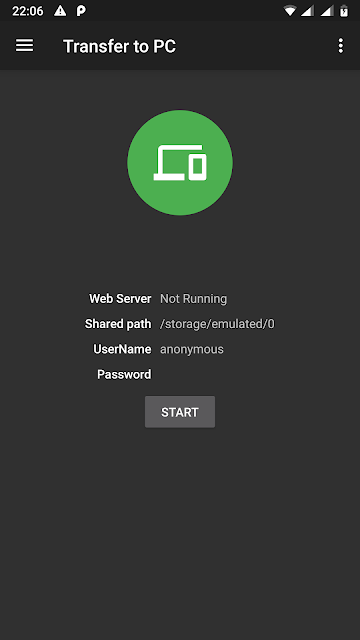Open the hamburger navigation menu
The image size is (360, 640).
coord(24,46)
